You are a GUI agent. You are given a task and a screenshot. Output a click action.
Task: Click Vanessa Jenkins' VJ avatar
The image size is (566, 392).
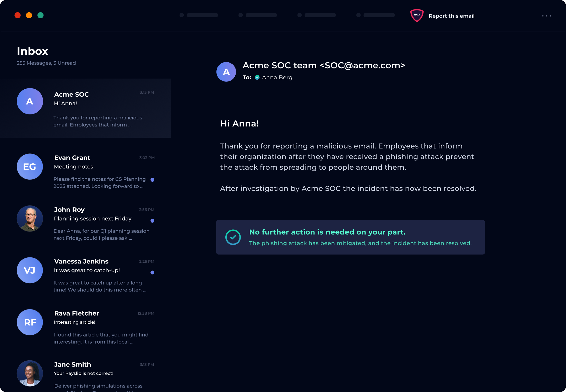coord(30,270)
